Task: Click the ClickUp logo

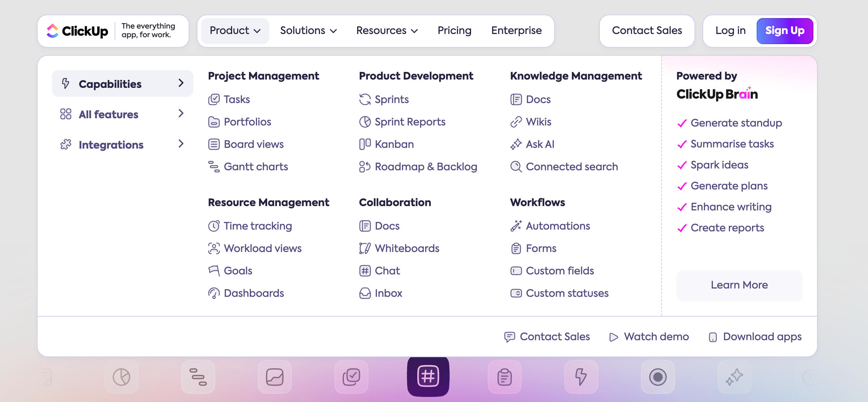Action: click(77, 31)
